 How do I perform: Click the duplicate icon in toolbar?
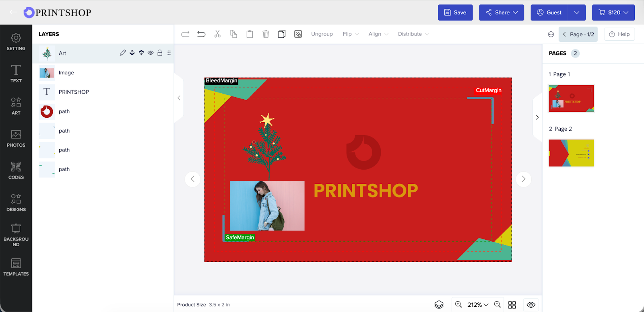coord(282,34)
